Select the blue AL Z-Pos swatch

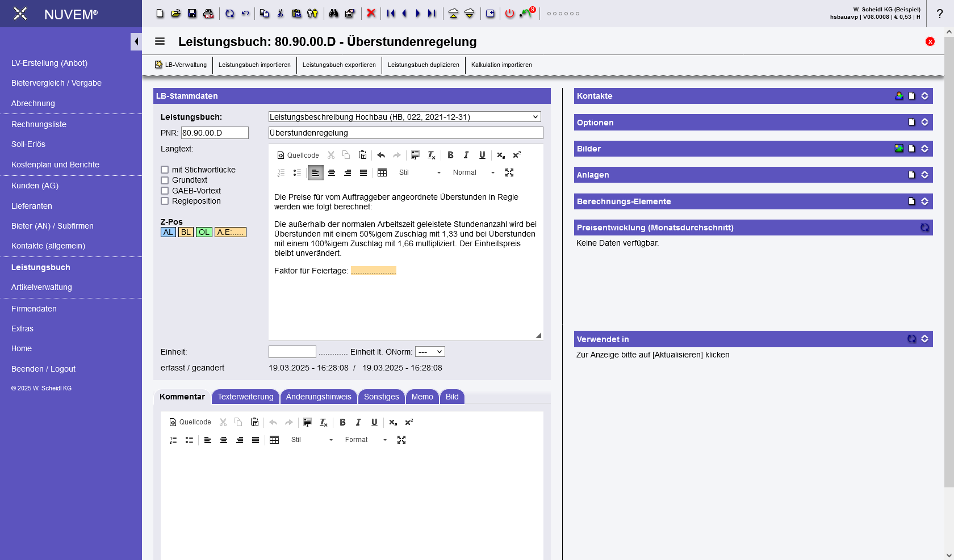pyautogui.click(x=168, y=232)
